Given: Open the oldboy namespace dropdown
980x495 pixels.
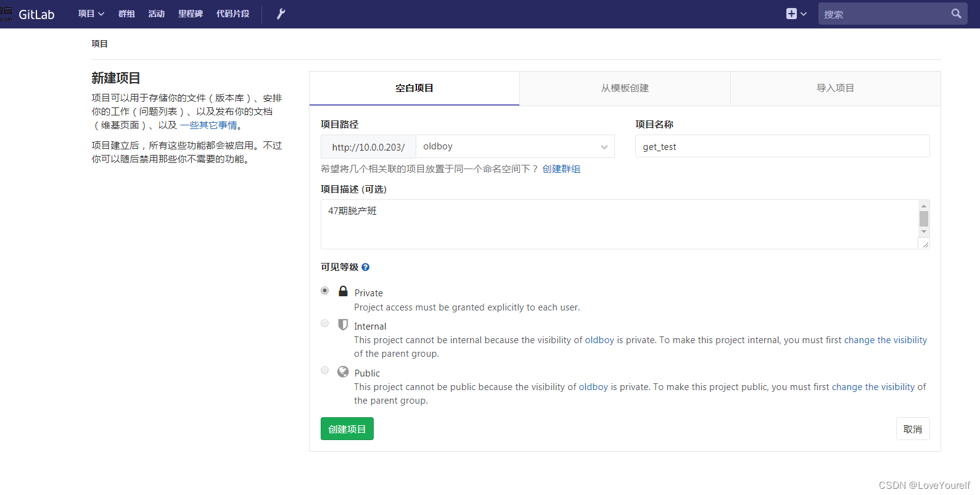Looking at the screenshot, I should [515, 146].
